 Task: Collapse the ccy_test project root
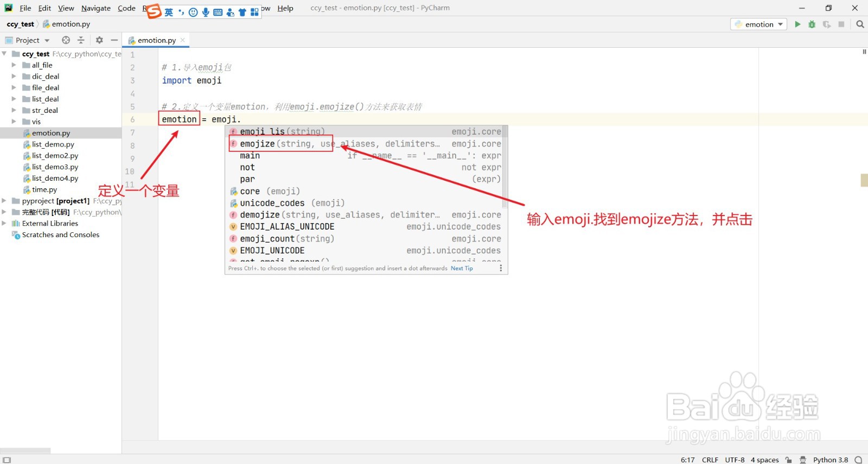4,54
